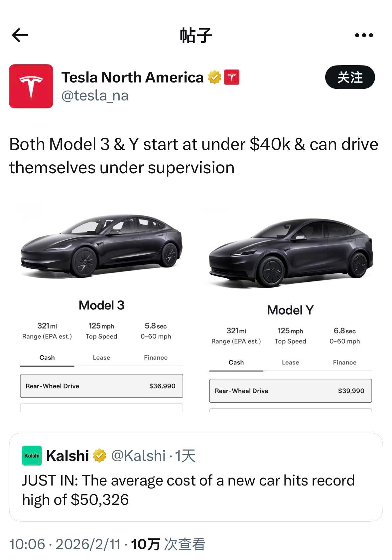Tap the red Tesla affiliation badge
This screenshot has width=392, height=560.
pyautogui.click(x=232, y=77)
